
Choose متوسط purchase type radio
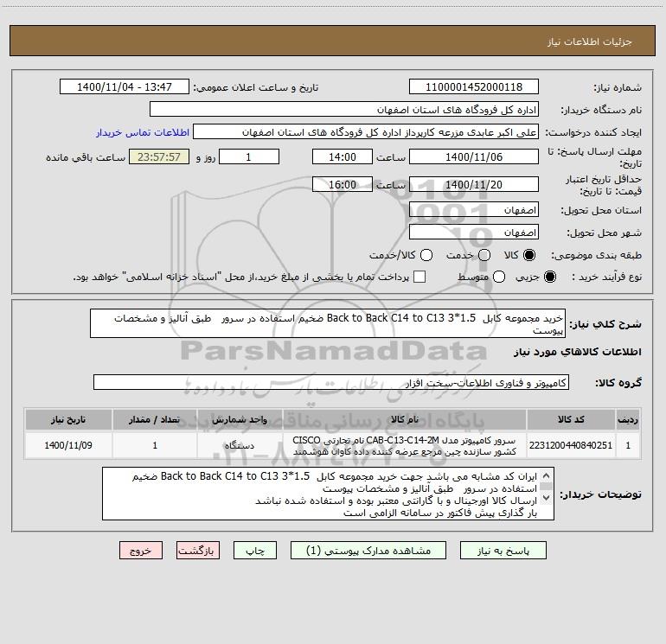click(499, 277)
